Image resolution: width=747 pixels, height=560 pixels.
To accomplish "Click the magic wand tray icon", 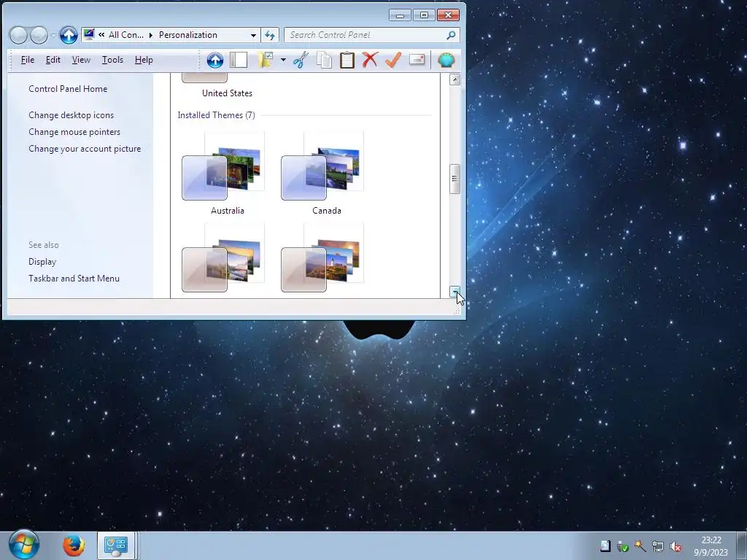I will [x=640, y=546].
